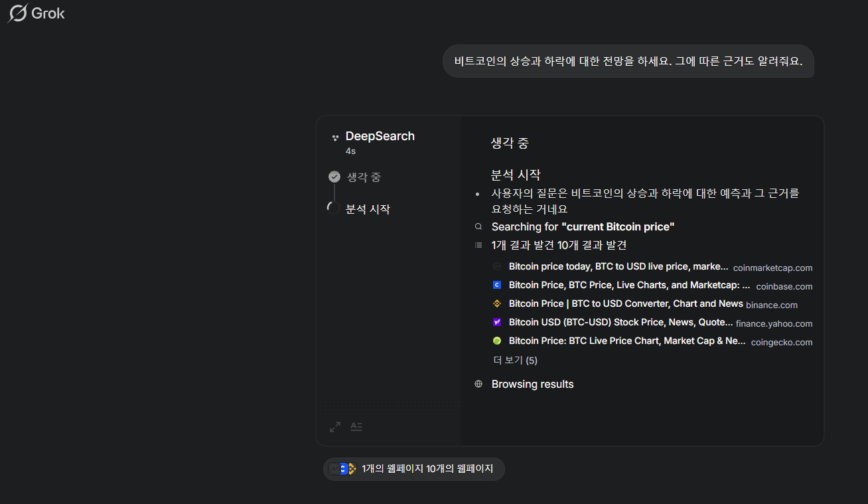The width and height of the screenshot is (868, 504).
Task: Click coinbase.com domain text
Action: point(784,286)
